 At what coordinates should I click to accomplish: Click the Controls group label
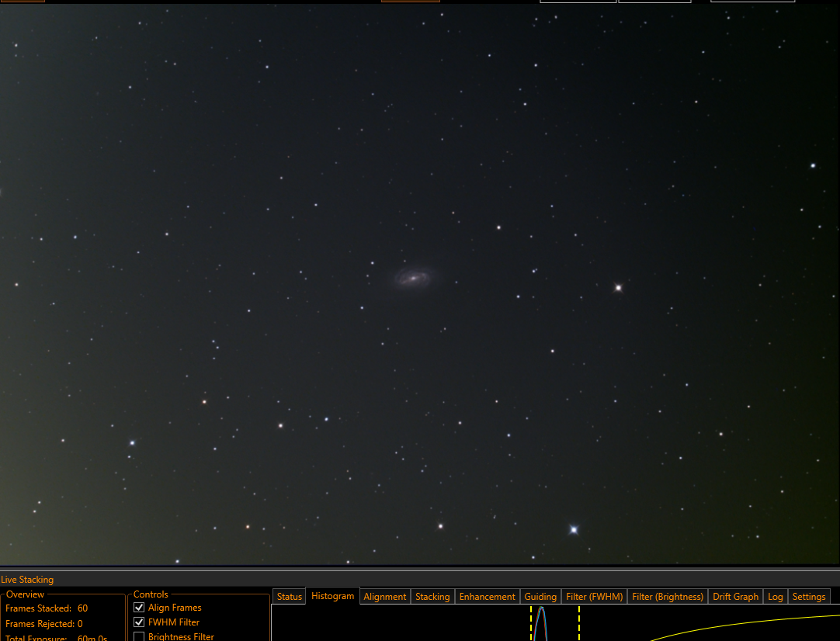151,594
